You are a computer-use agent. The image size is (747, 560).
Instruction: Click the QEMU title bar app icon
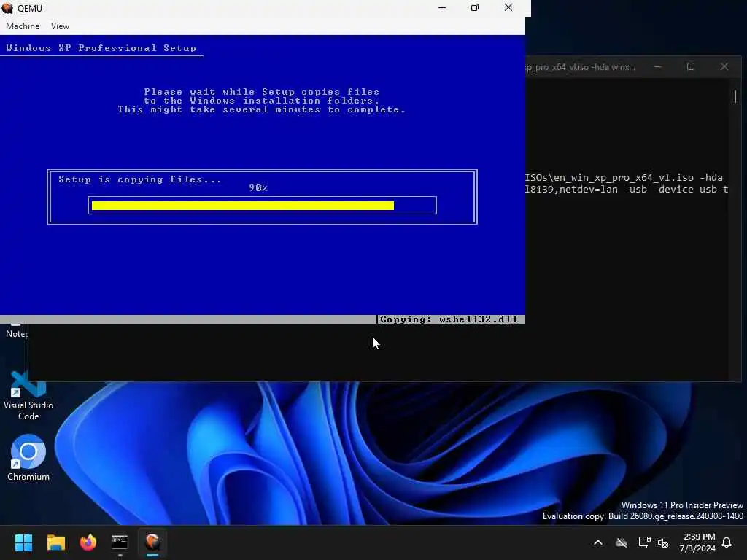pos(7,8)
